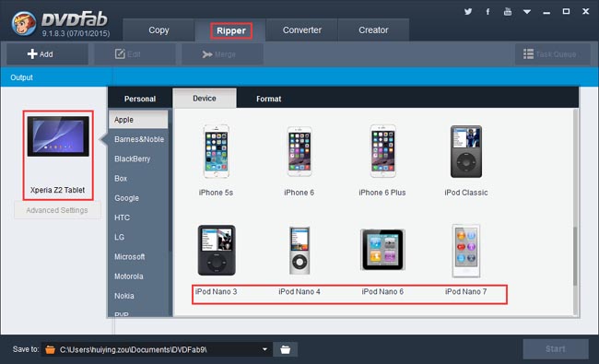
Task: Select Nokia in the brand list
Action: pos(138,296)
